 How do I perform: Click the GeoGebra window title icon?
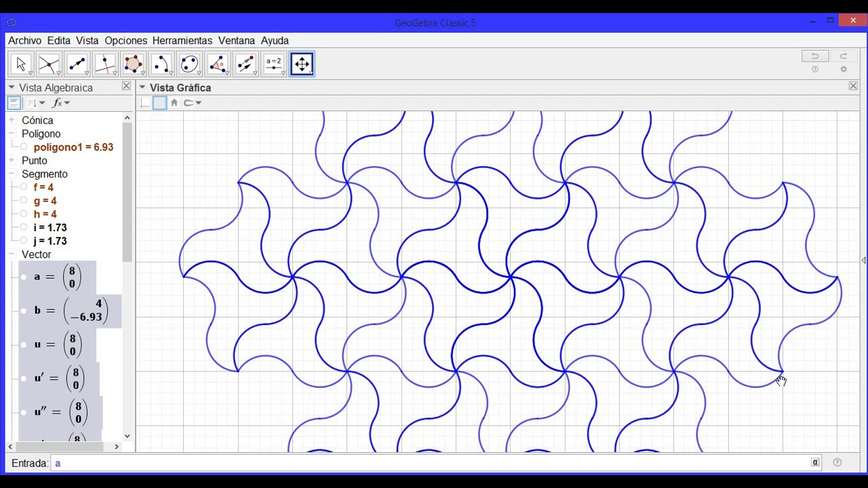coord(12,22)
